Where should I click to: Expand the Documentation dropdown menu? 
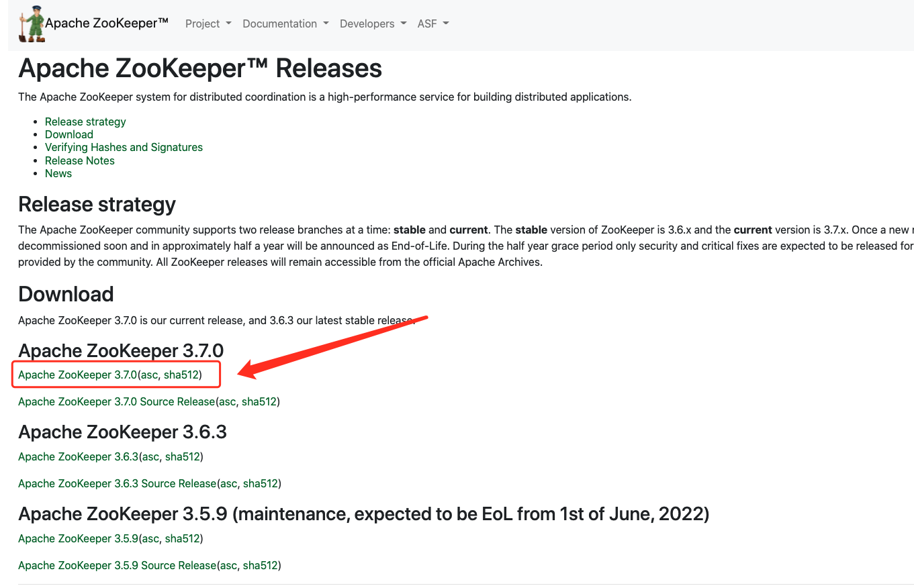point(285,23)
